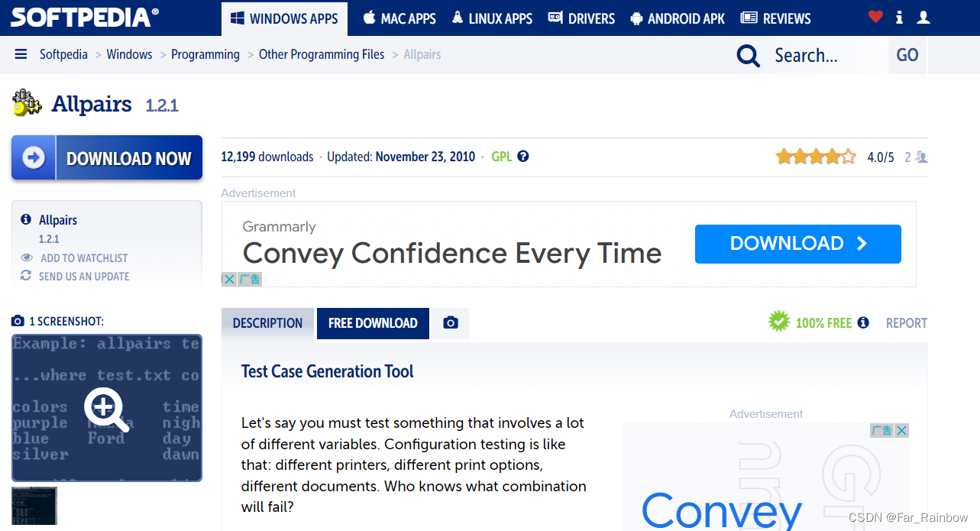980x531 pixels.
Task: Click 'Convey Confidence Every Time' ad text
Action: tap(452, 252)
